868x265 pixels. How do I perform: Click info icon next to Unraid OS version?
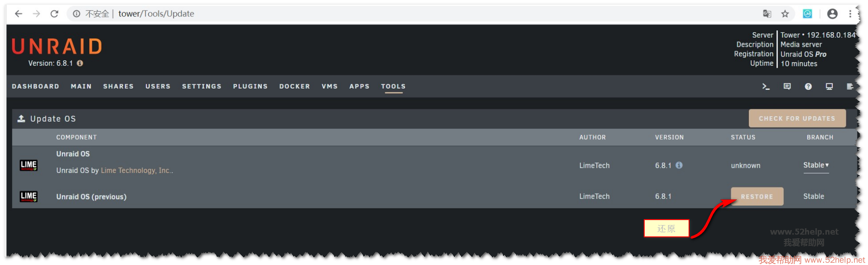click(679, 165)
